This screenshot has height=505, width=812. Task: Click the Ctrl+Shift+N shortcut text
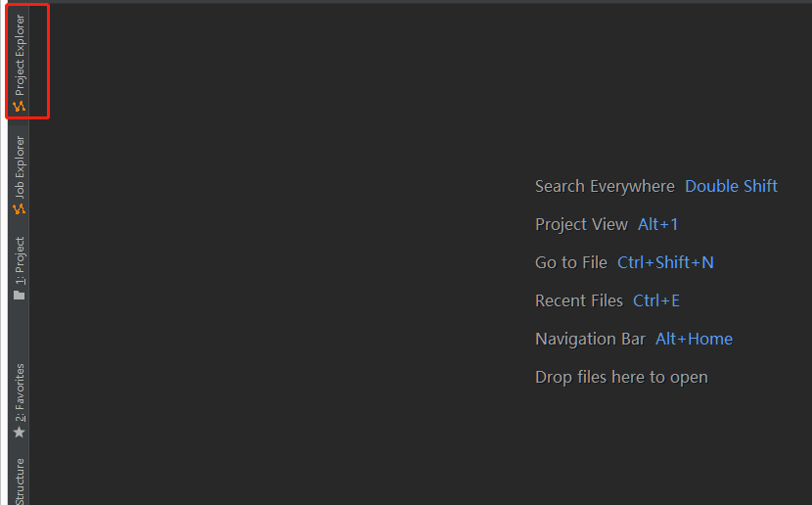pyautogui.click(x=665, y=262)
